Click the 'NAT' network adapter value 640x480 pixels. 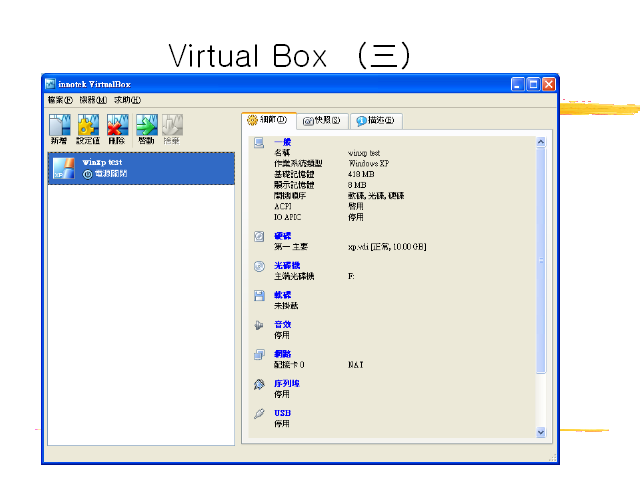[x=356, y=365]
